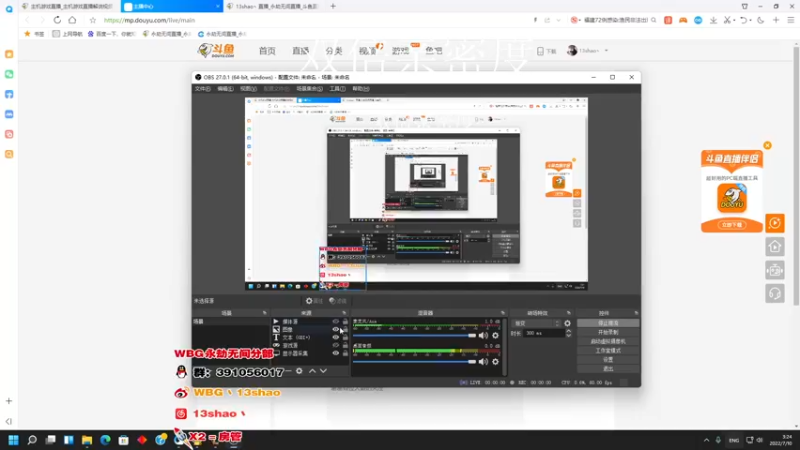800x450 pixels.
Task: Click the Properties (属性) gear in OBS toolbar
Action: pyautogui.click(x=314, y=301)
